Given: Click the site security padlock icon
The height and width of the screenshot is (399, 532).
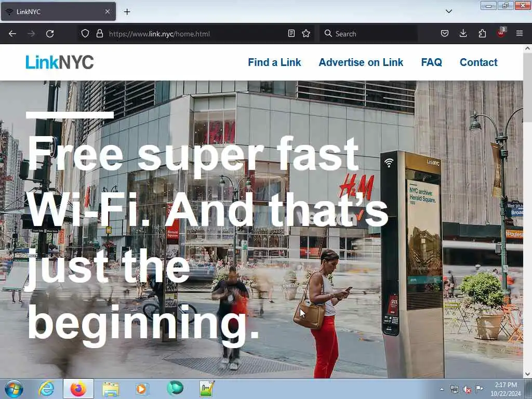Looking at the screenshot, I should (99, 34).
